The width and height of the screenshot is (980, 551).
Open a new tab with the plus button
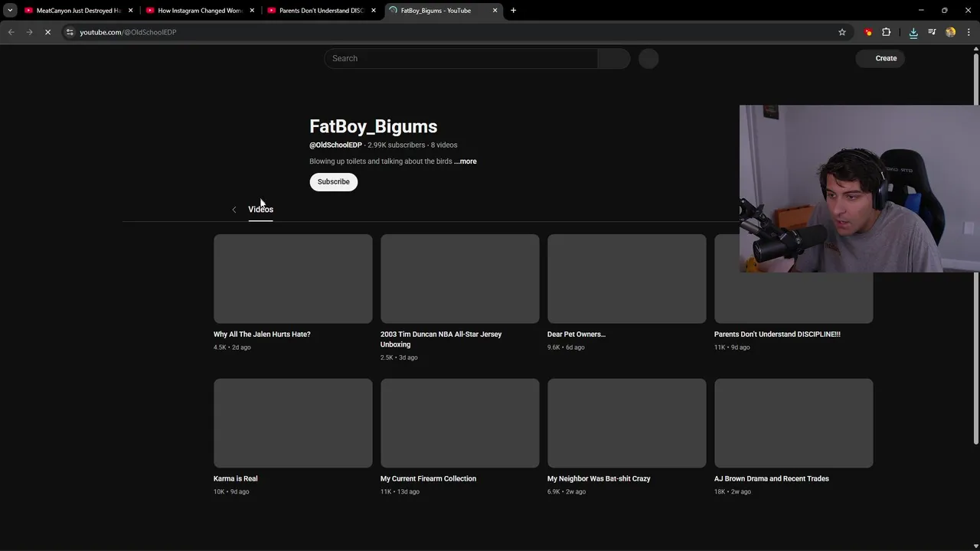pos(513,11)
